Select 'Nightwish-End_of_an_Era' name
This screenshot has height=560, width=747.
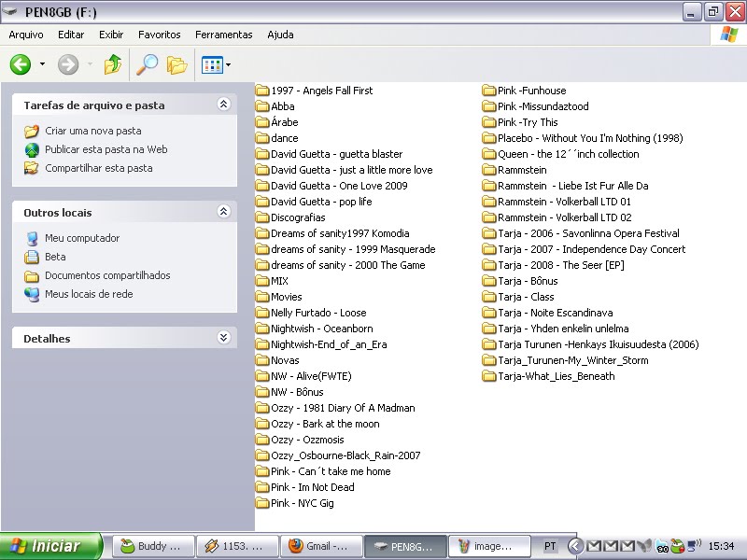pyautogui.click(x=329, y=344)
